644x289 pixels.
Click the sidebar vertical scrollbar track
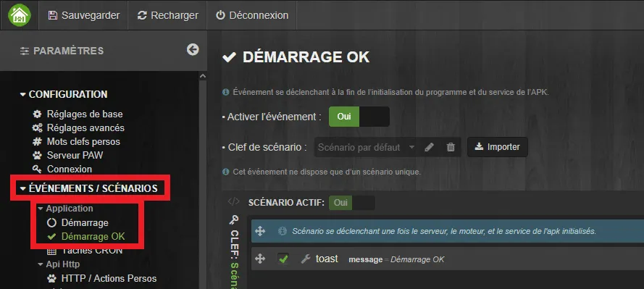pos(203,185)
